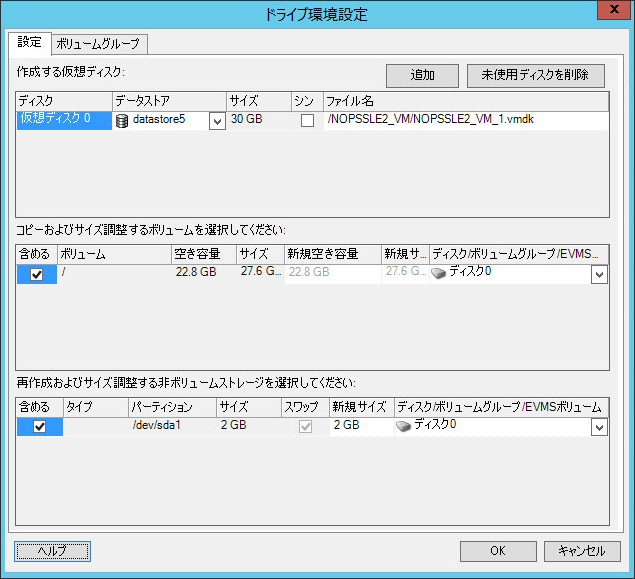Click the datastore5 database icon

pos(122,121)
